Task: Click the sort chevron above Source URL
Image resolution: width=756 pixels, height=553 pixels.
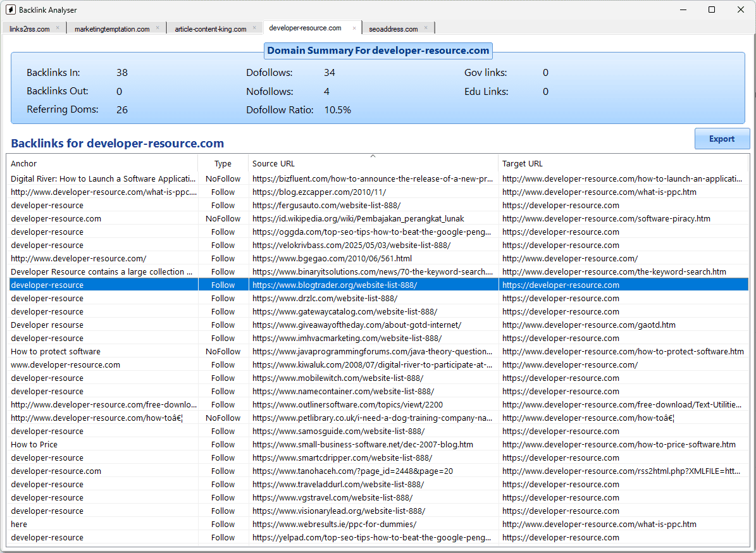Action: coord(373,155)
